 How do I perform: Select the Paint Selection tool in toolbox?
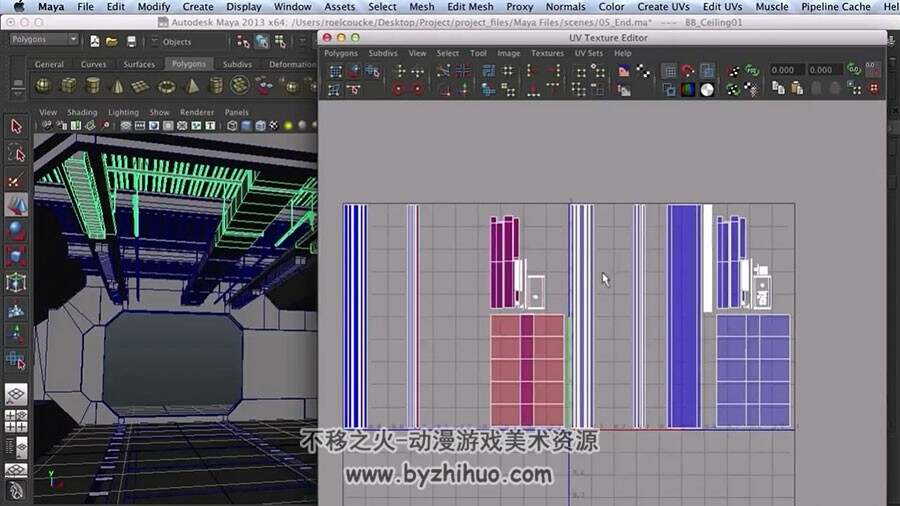point(16,181)
